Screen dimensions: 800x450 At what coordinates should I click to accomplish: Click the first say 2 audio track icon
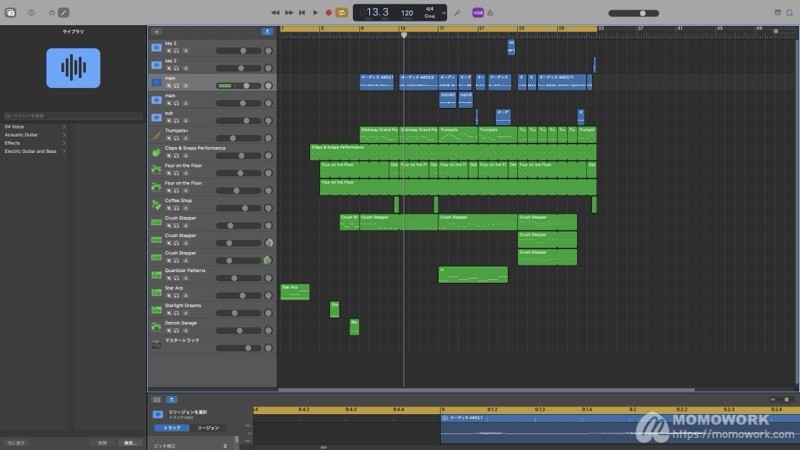pyautogui.click(x=157, y=48)
